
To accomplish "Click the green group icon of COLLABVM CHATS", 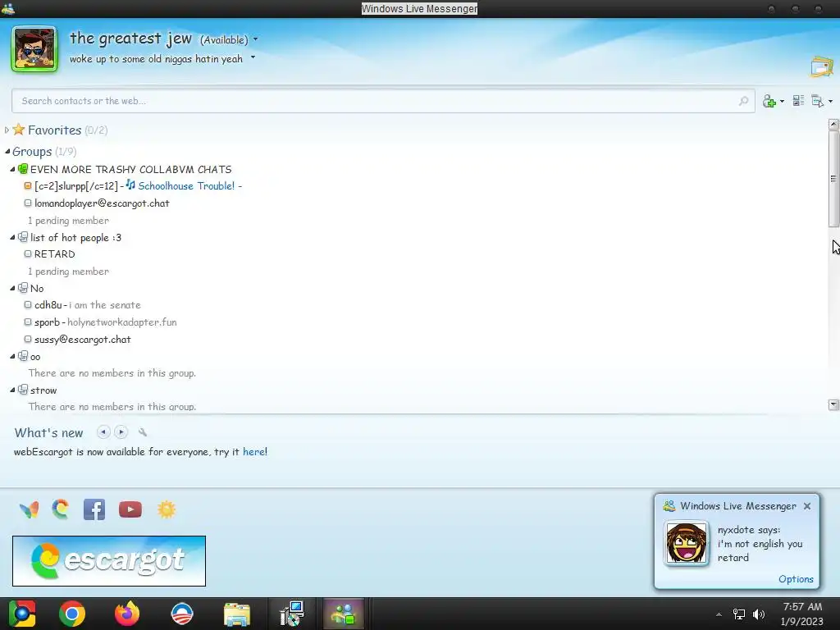I will tap(22, 169).
